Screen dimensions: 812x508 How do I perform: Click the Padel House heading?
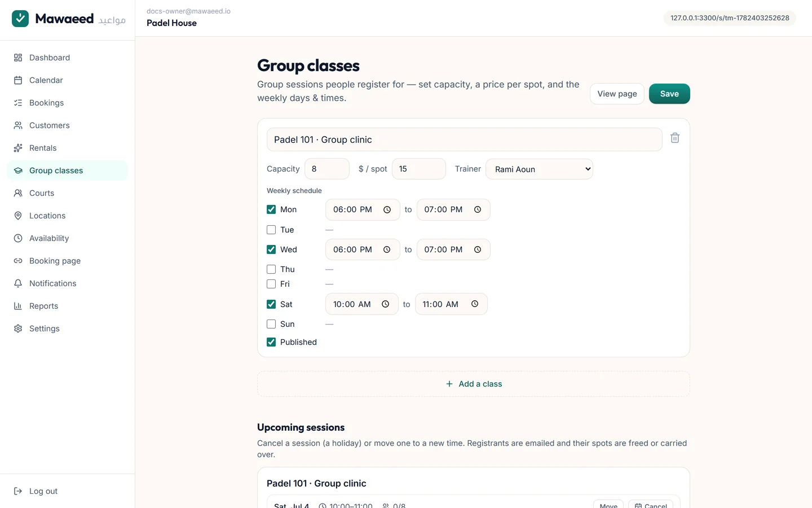tap(171, 23)
